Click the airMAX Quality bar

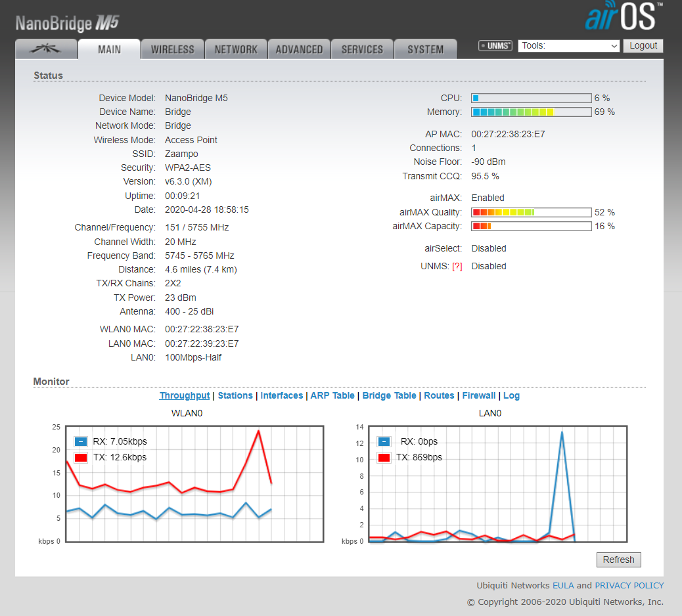[532, 213]
